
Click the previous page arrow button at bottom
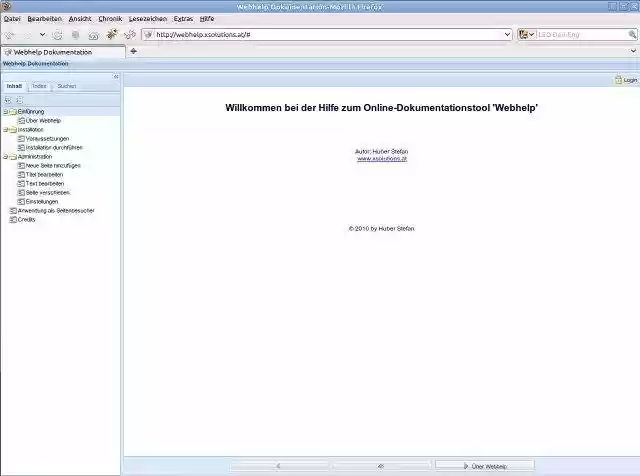click(x=279, y=466)
